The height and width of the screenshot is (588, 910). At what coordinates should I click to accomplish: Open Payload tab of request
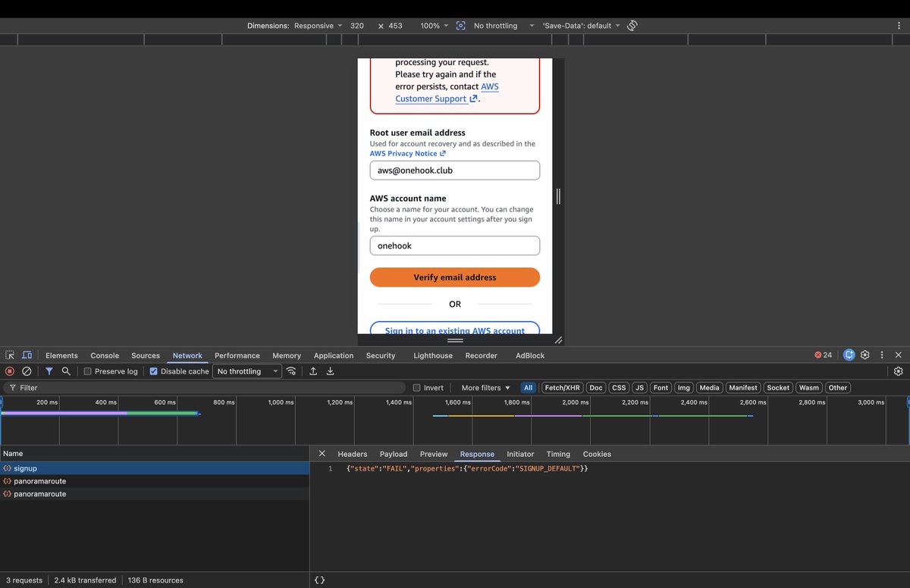(x=394, y=454)
